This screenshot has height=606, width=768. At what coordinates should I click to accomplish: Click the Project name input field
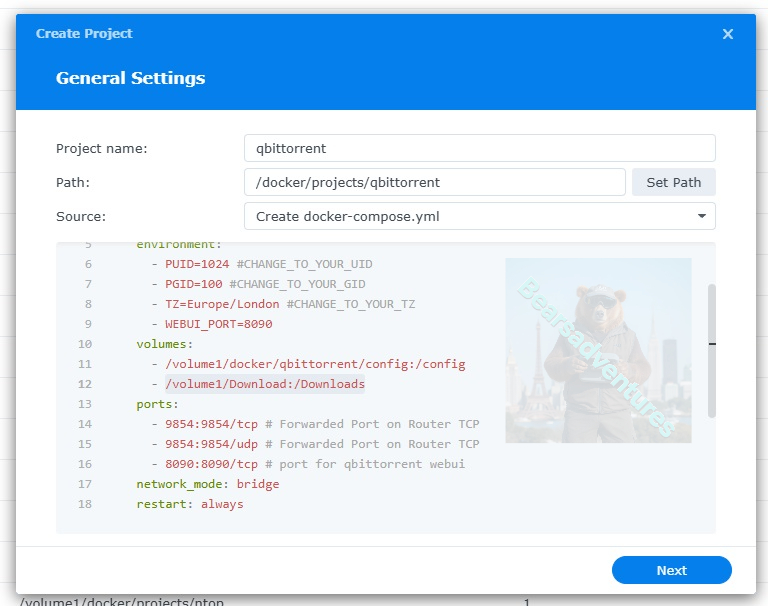[479, 148]
